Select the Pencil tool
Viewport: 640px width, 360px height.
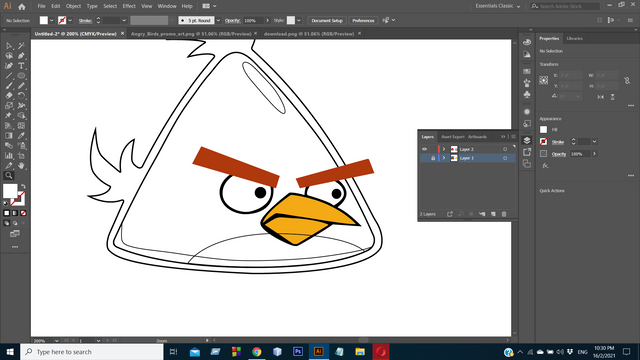21,86
